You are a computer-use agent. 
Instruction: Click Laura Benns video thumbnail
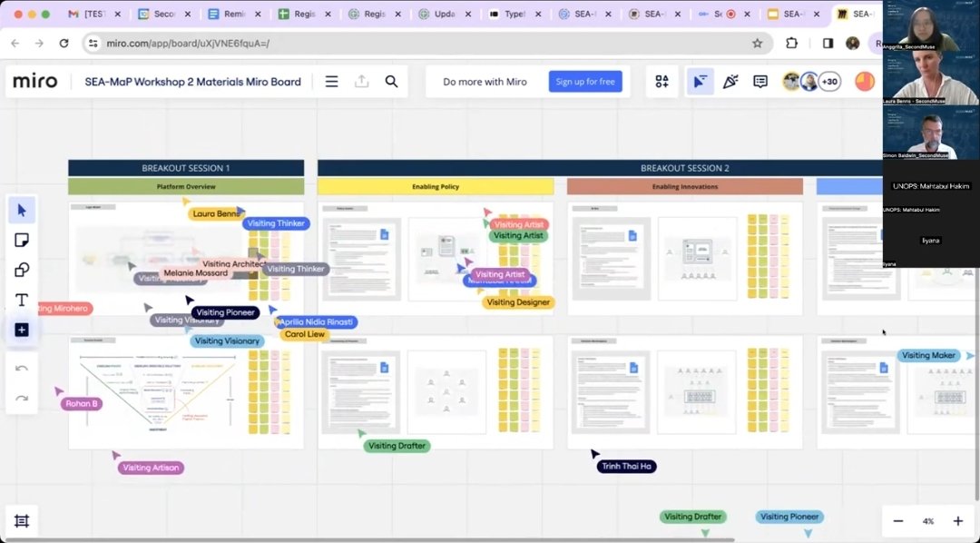pos(931,78)
